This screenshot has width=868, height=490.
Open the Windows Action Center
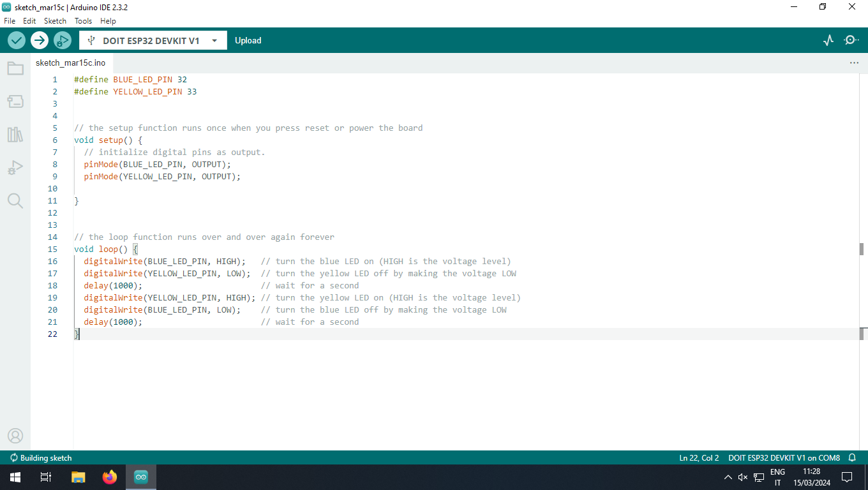pyautogui.click(x=847, y=477)
